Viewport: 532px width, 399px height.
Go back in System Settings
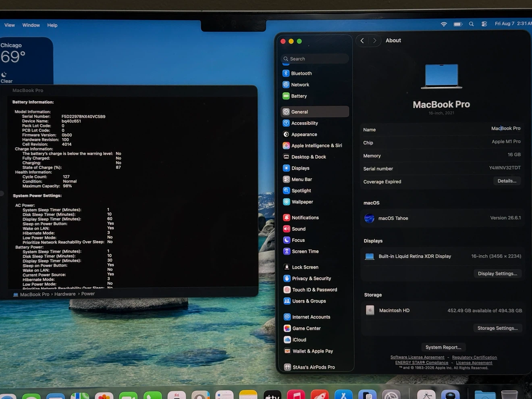[x=362, y=41]
